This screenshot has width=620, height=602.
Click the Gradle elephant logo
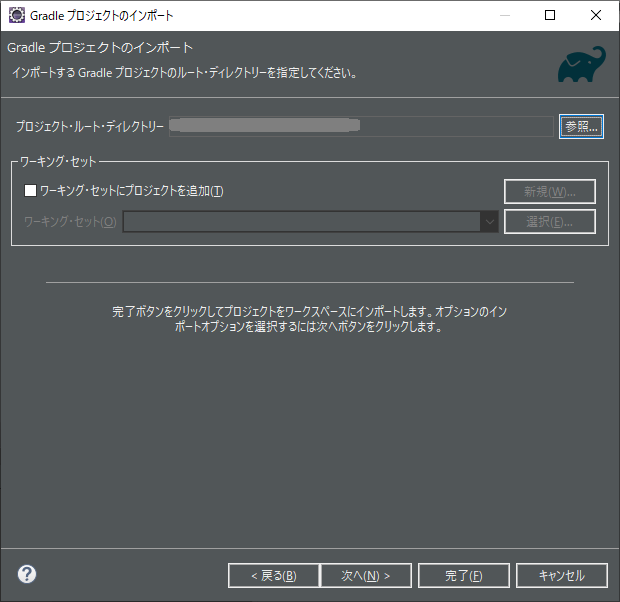582,64
